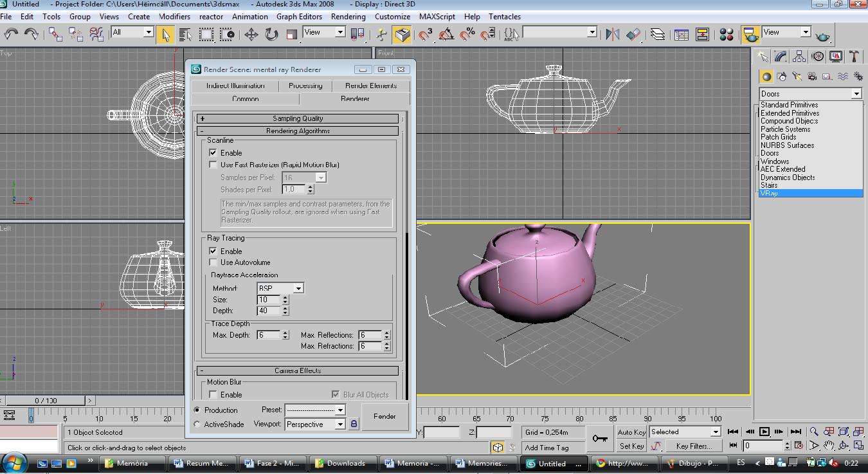Image resolution: width=868 pixels, height=474 pixels.
Task: Open the render Preset dropdown
Action: (315, 410)
